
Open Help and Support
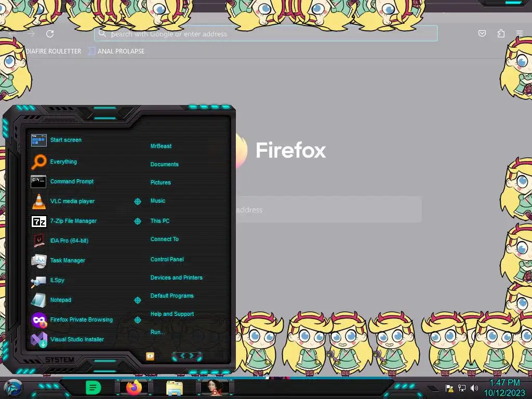(172, 314)
